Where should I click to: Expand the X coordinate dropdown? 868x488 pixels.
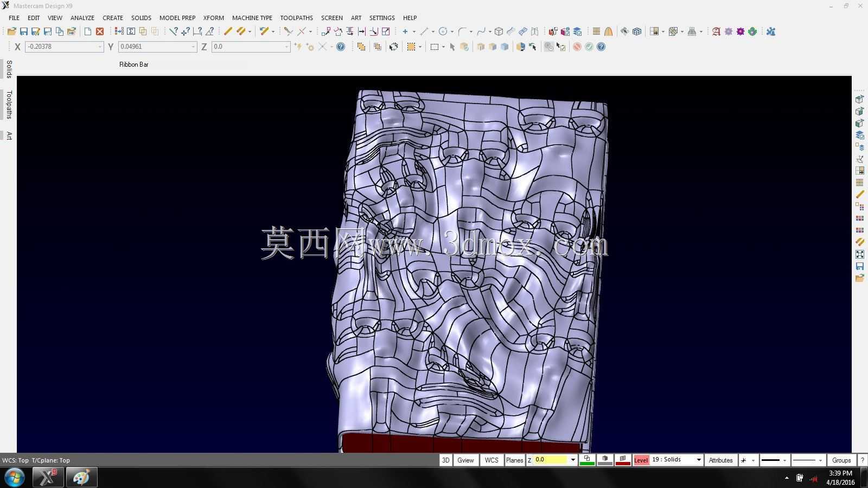click(x=100, y=47)
